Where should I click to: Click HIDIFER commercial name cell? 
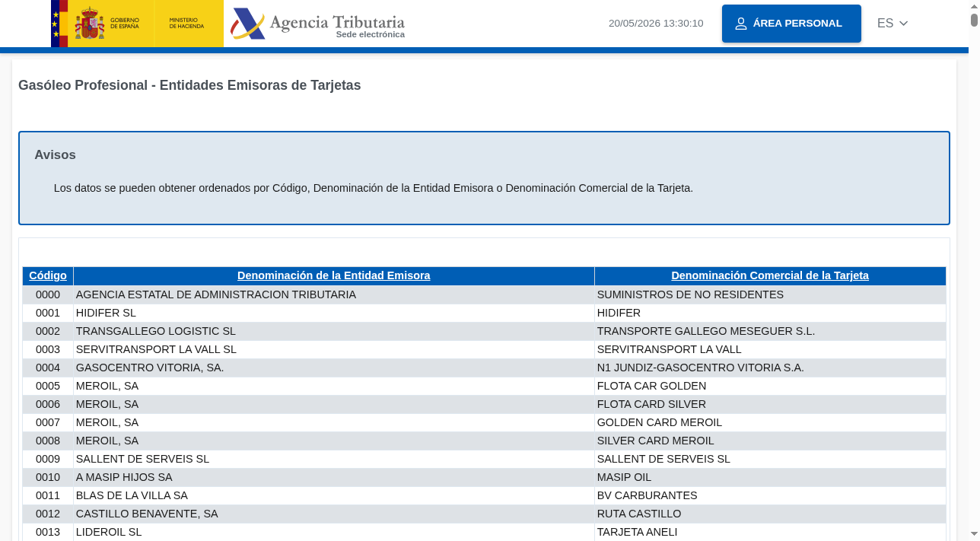point(770,313)
